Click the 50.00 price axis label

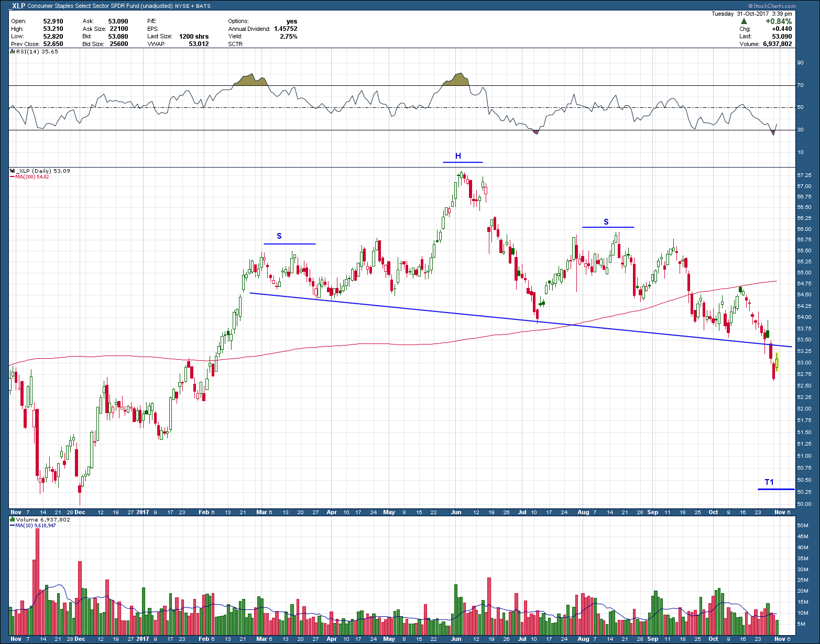tap(804, 504)
